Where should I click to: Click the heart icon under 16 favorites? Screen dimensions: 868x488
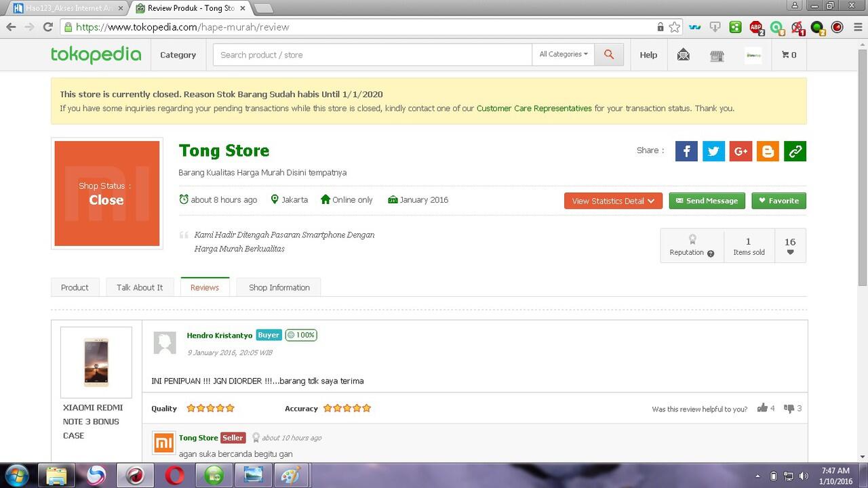[790, 252]
